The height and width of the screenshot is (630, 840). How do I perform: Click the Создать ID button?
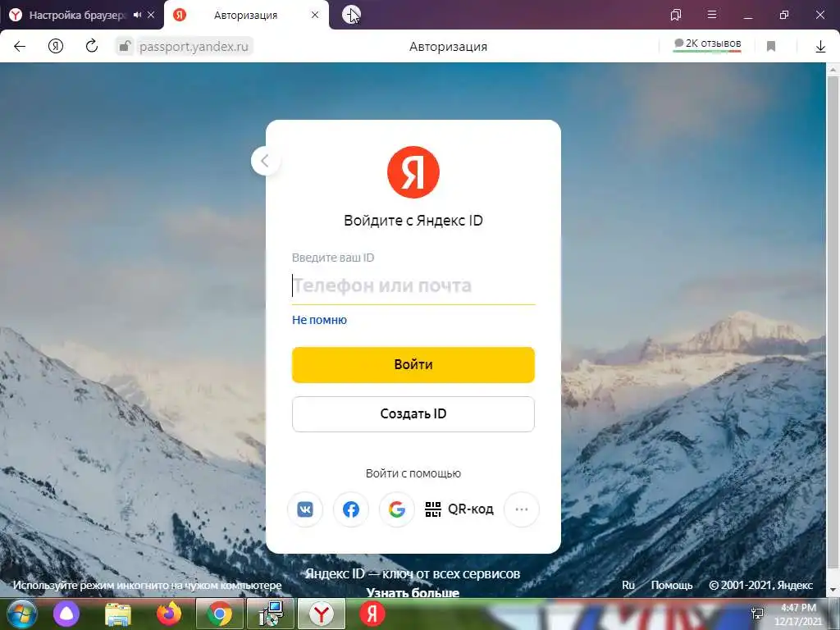[413, 413]
